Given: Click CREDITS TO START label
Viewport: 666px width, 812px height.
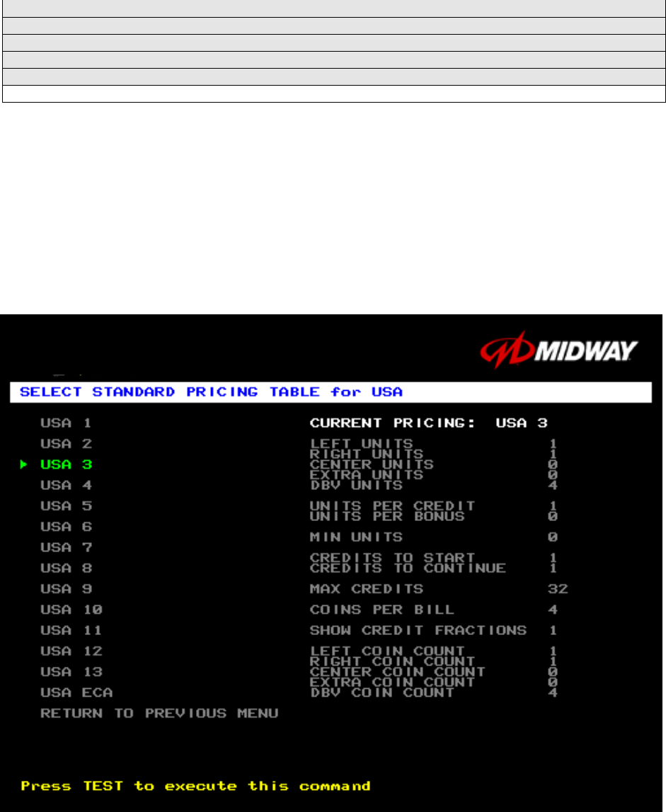Looking at the screenshot, I should (393, 558).
